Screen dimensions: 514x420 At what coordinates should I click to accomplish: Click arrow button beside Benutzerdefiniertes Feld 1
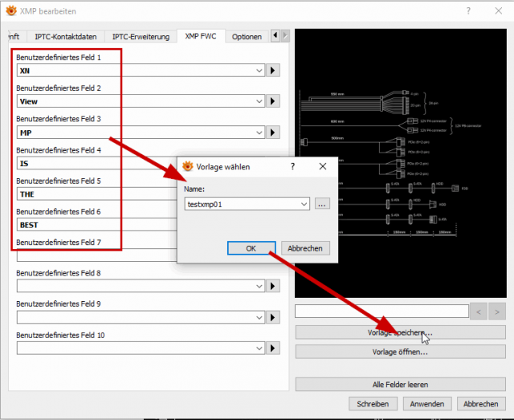273,71
